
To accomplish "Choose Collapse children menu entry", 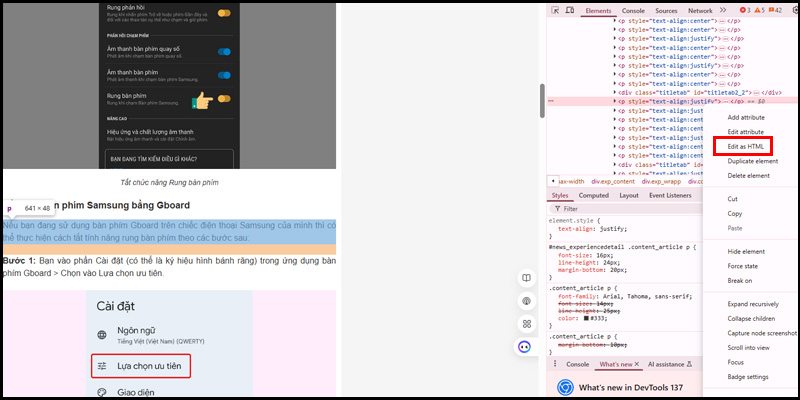I will click(x=751, y=318).
